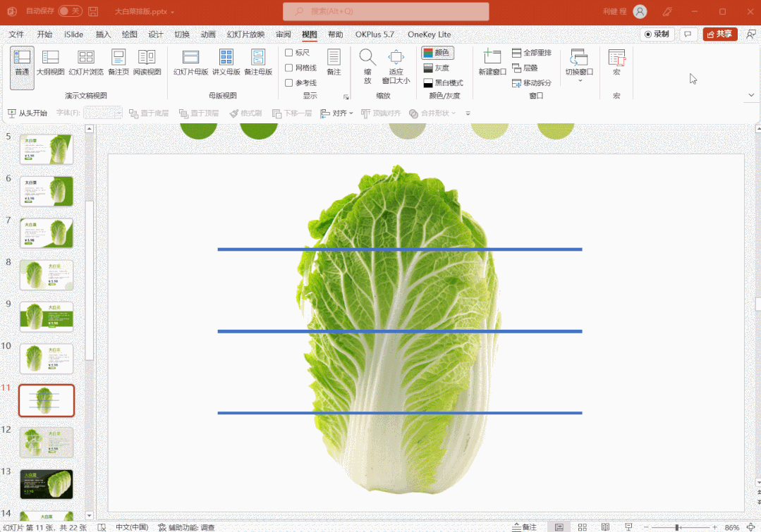Open Macros (宏) button
This screenshot has height=532, width=761.
pyautogui.click(x=616, y=63)
